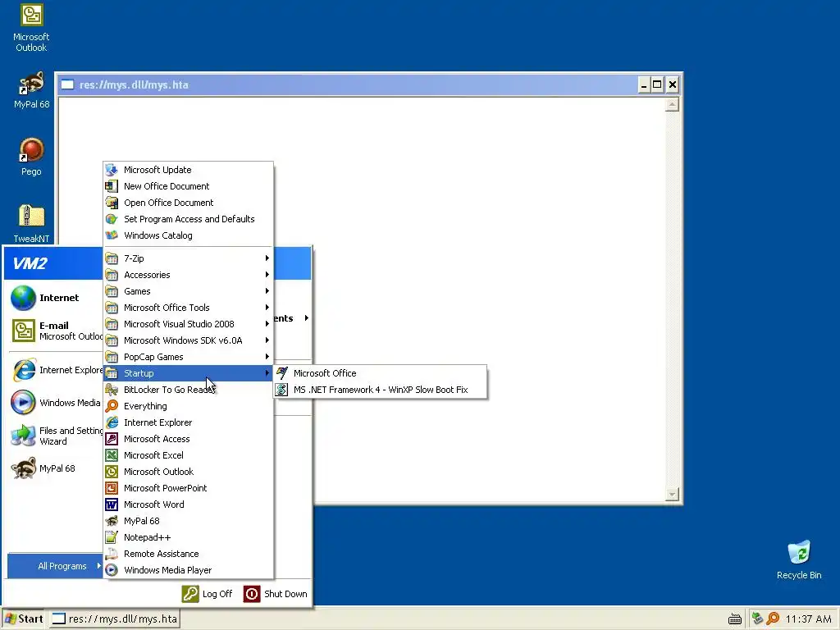Click the Startup folder entry
This screenshot has width=840, height=630.
[188, 373]
